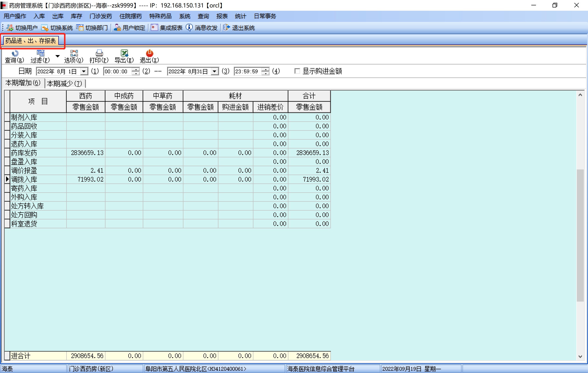The width and height of the screenshot is (588, 373).
Task: Open the dropdown arrow beside 过滤(F)
Action: click(58, 56)
